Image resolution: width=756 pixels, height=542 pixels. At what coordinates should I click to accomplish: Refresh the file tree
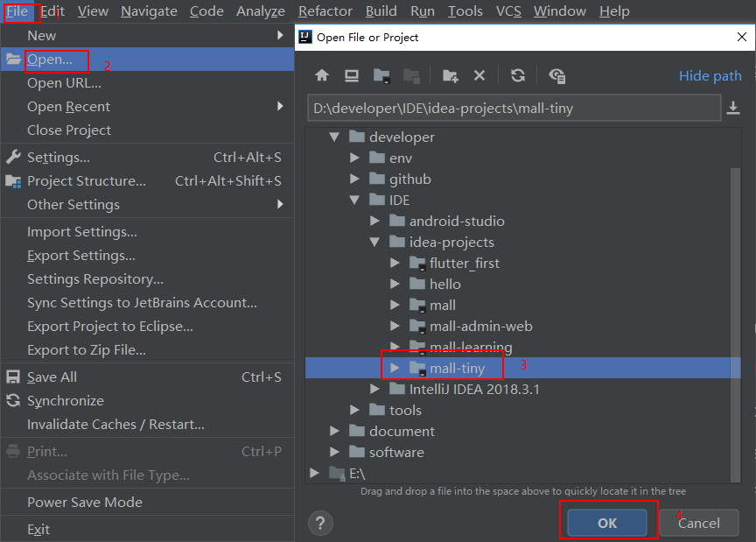tap(518, 76)
